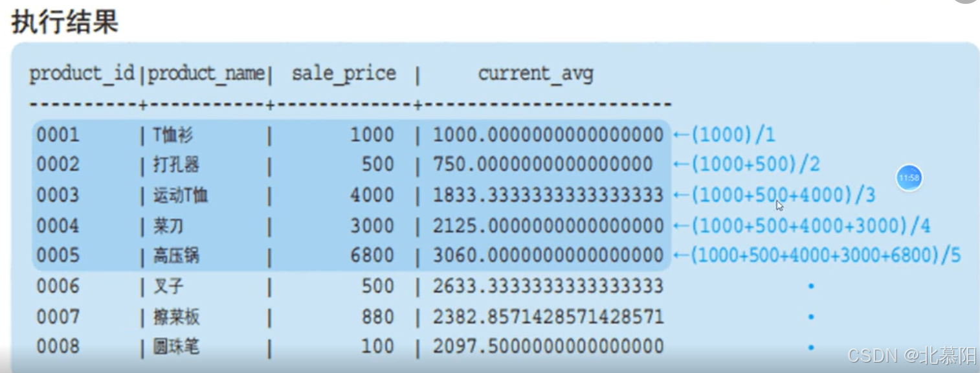Click sale price 3000 in the 菜刀 row
The image size is (980, 373).
click(372, 225)
